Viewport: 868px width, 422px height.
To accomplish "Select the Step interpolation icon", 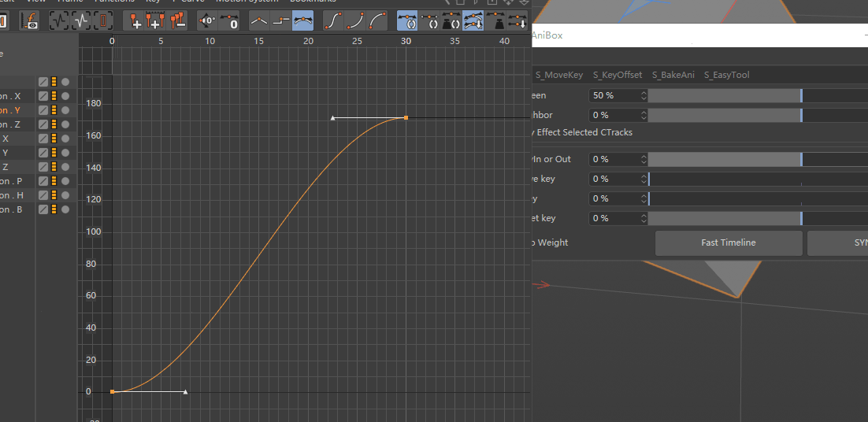I will (x=280, y=21).
